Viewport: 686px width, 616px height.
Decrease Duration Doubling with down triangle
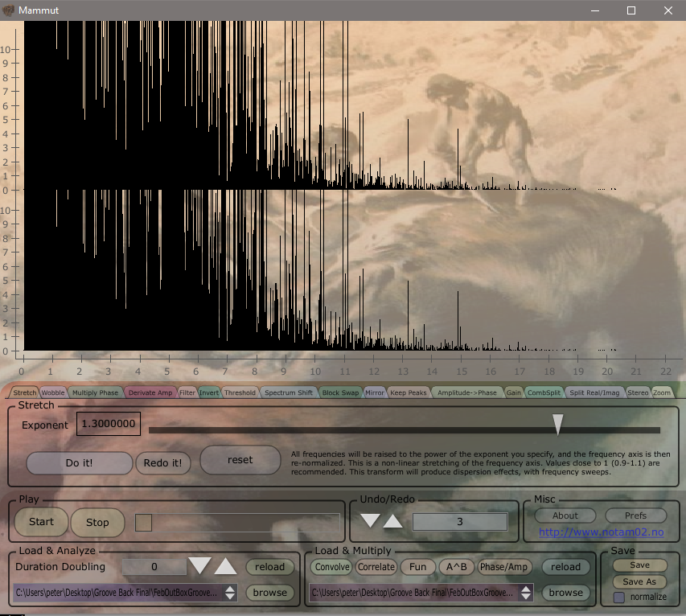pyautogui.click(x=199, y=566)
